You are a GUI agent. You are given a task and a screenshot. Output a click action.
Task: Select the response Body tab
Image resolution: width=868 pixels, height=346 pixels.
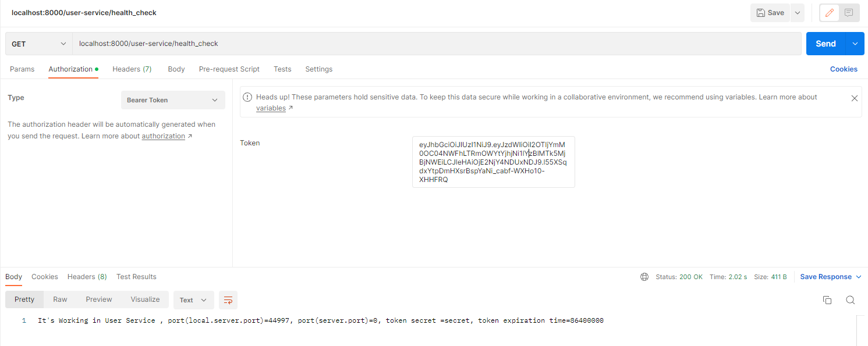point(14,277)
